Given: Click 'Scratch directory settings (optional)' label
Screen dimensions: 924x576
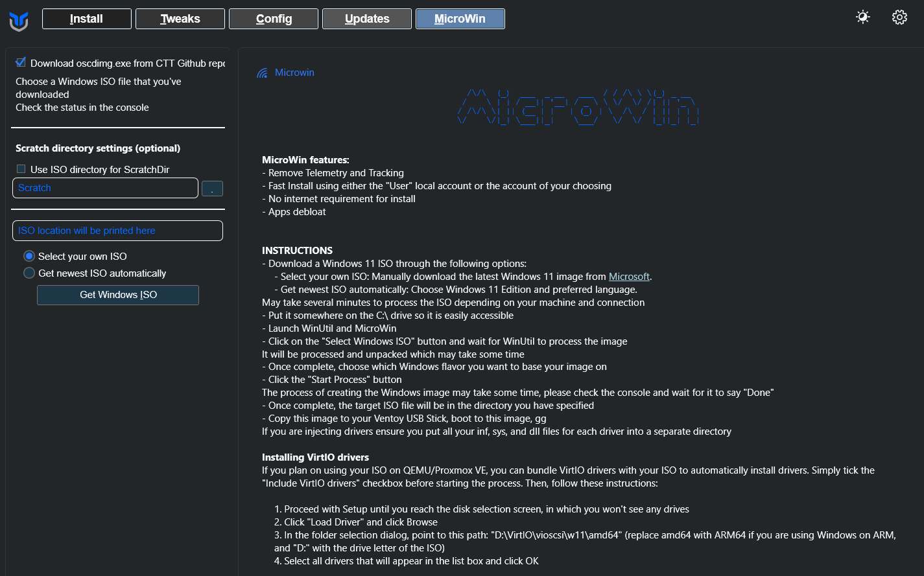Looking at the screenshot, I should coord(98,148).
